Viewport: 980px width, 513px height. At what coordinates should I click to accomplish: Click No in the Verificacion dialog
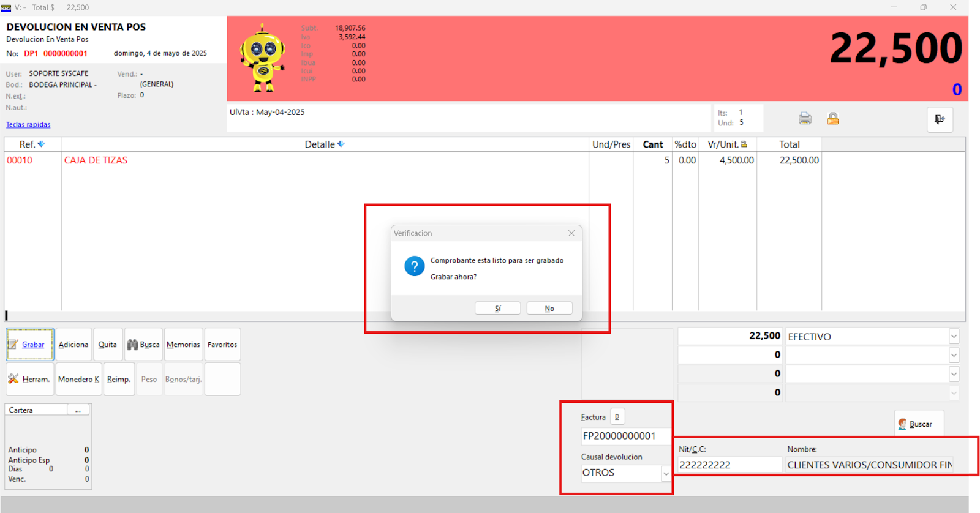pos(549,309)
